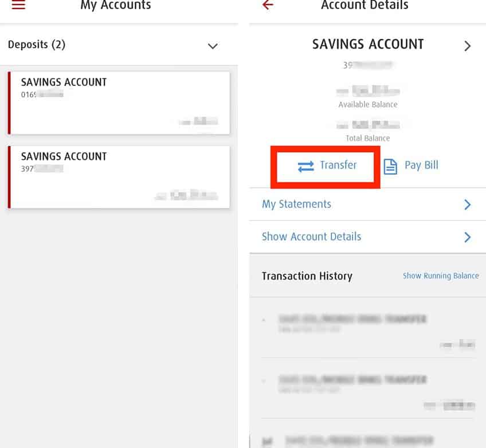
Task: Toggle Show Running Balance link
Action: click(x=441, y=276)
